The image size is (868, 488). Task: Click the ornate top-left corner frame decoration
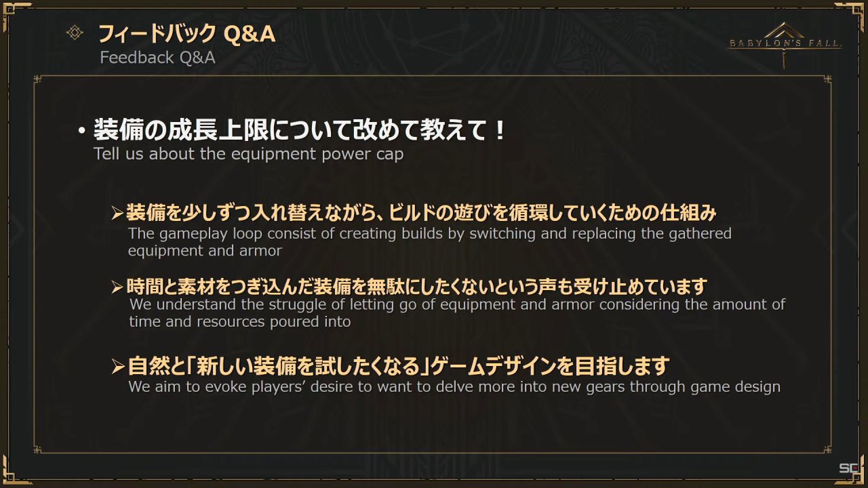12,12
